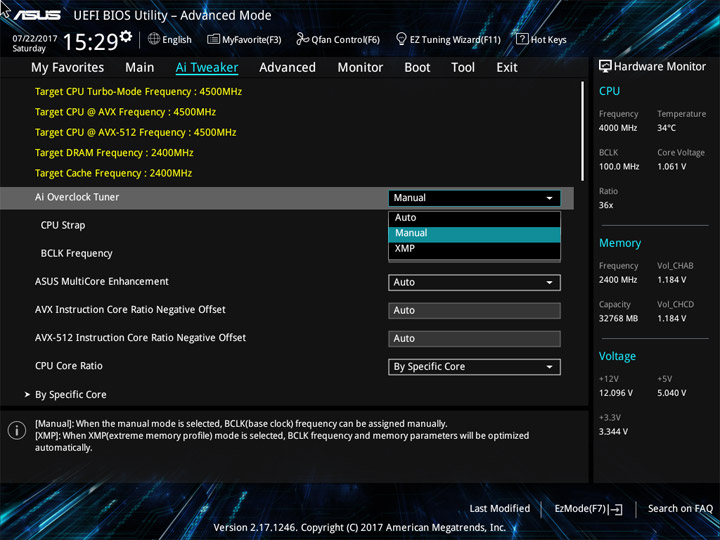Click the Hardware Monitor screen icon
This screenshot has width=720, height=540.
pyautogui.click(x=605, y=66)
